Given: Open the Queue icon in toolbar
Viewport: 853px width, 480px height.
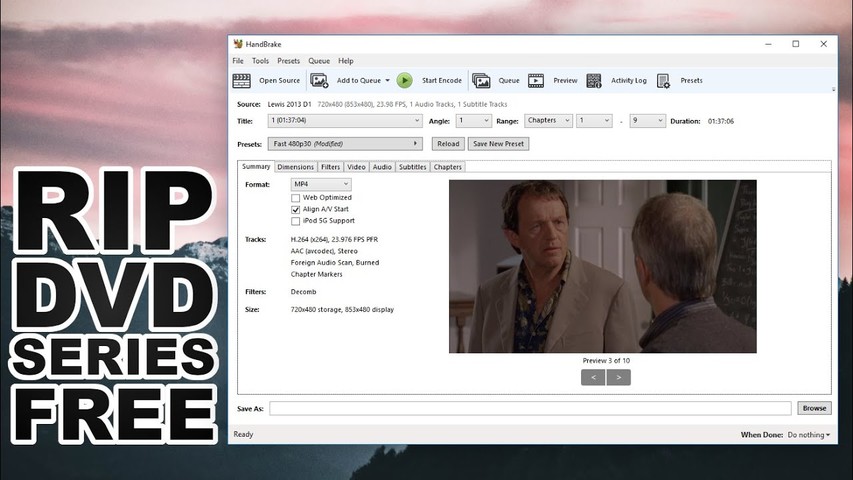Looking at the screenshot, I should (481, 81).
